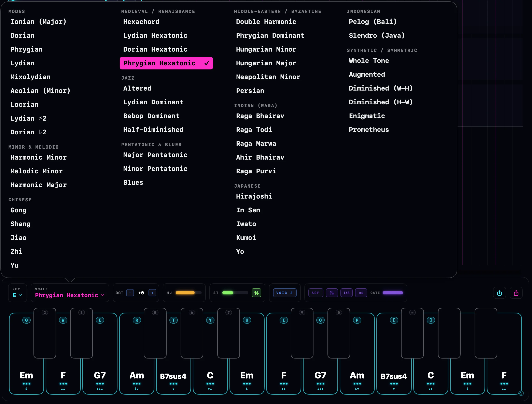The height and width of the screenshot is (404, 532).
Task: Click the W key badge on F pad
Action: point(63,320)
